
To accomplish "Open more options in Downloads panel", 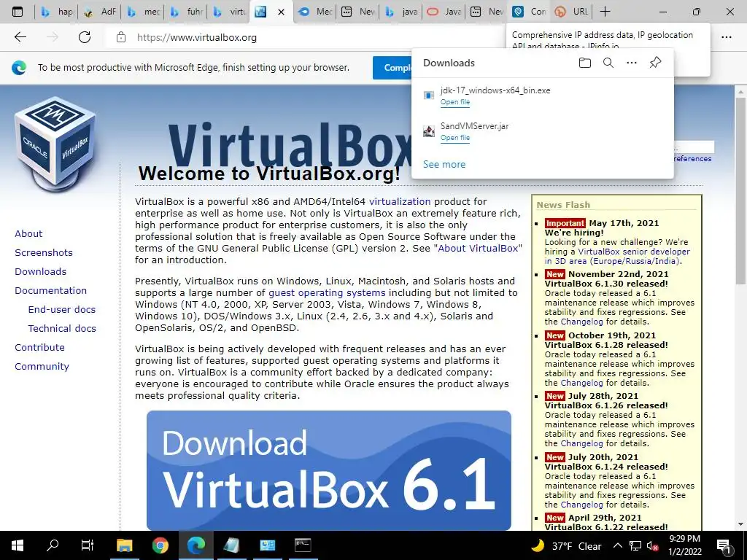I will [631, 63].
